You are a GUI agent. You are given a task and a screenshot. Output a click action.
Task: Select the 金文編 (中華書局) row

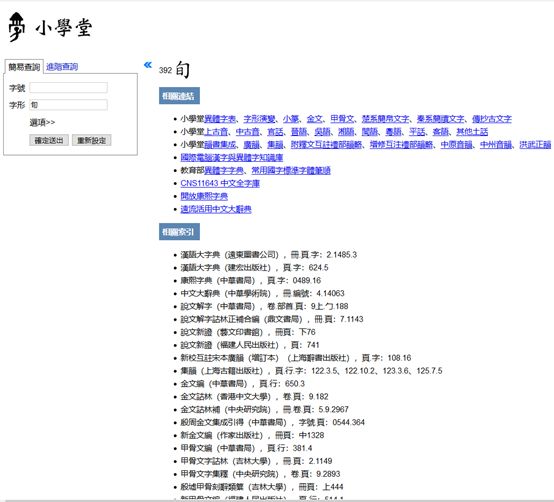tap(243, 384)
